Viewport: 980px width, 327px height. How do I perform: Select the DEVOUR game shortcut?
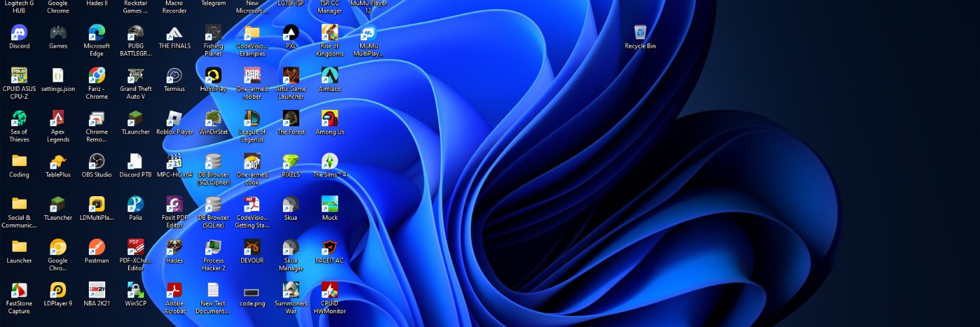(x=252, y=247)
